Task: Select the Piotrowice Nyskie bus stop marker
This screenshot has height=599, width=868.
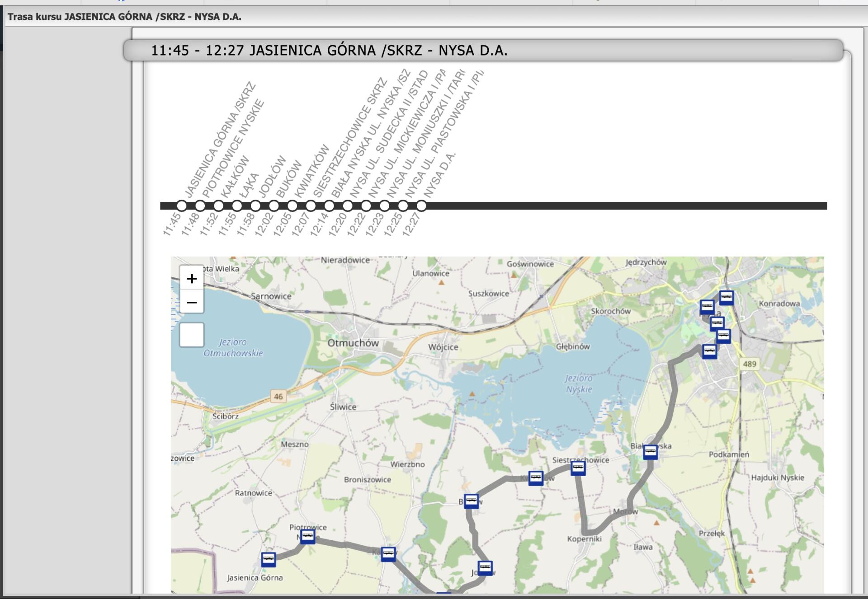Action: tap(307, 536)
